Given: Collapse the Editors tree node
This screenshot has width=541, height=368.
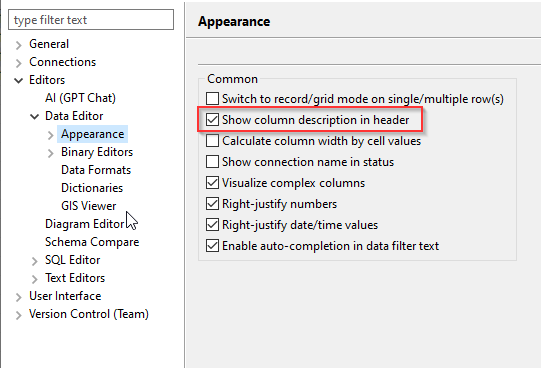Looking at the screenshot, I should tap(19, 81).
